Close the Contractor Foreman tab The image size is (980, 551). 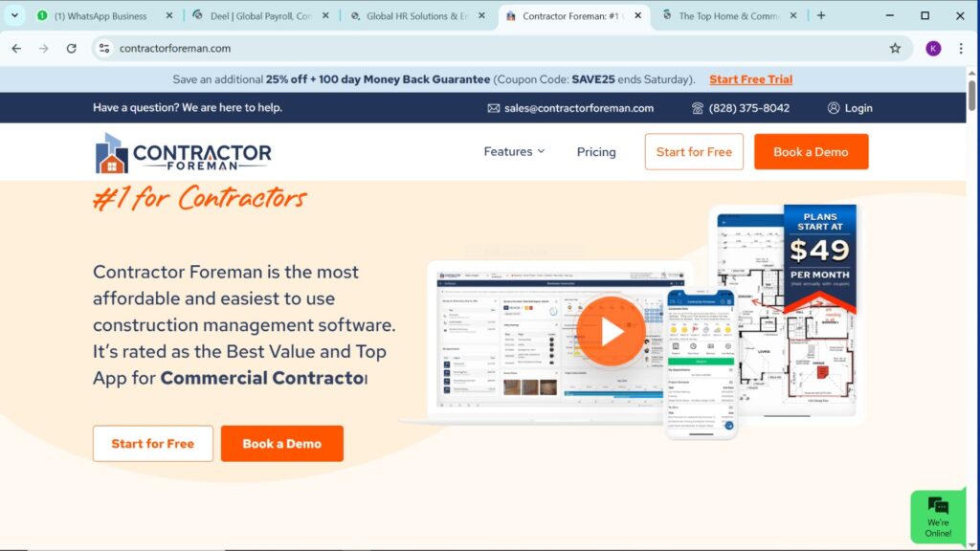[x=637, y=15]
